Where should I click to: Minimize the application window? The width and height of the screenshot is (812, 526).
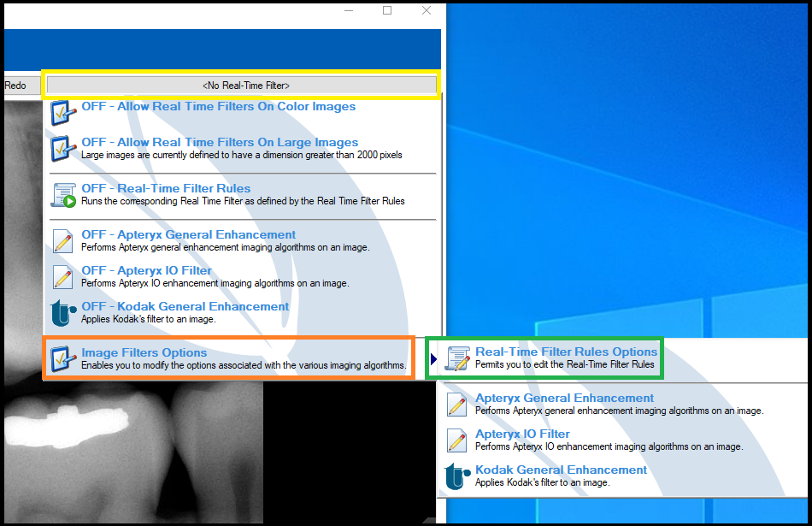(x=349, y=10)
